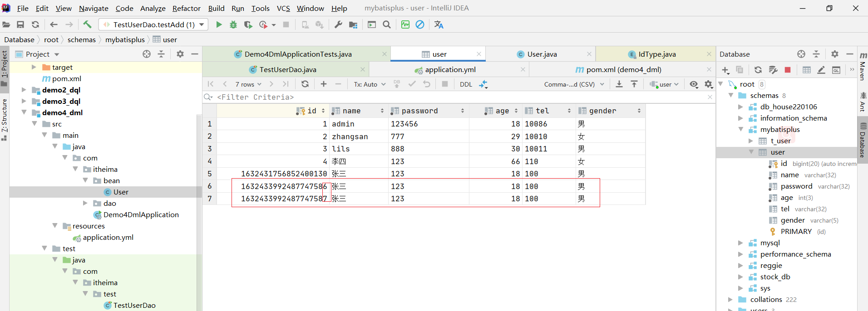Screen dimensions: 868x311
Task: Open the VCS menu
Action: coord(283,8)
